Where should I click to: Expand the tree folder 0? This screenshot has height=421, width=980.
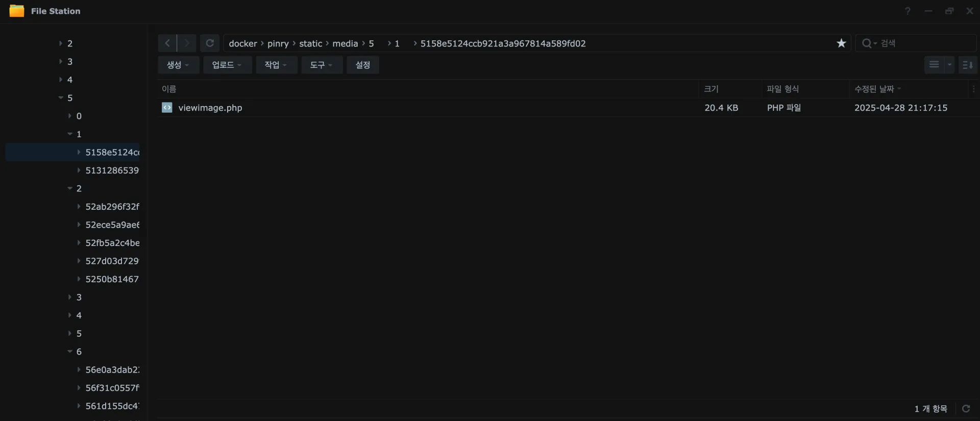pyautogui.click(x=70, y=116)
